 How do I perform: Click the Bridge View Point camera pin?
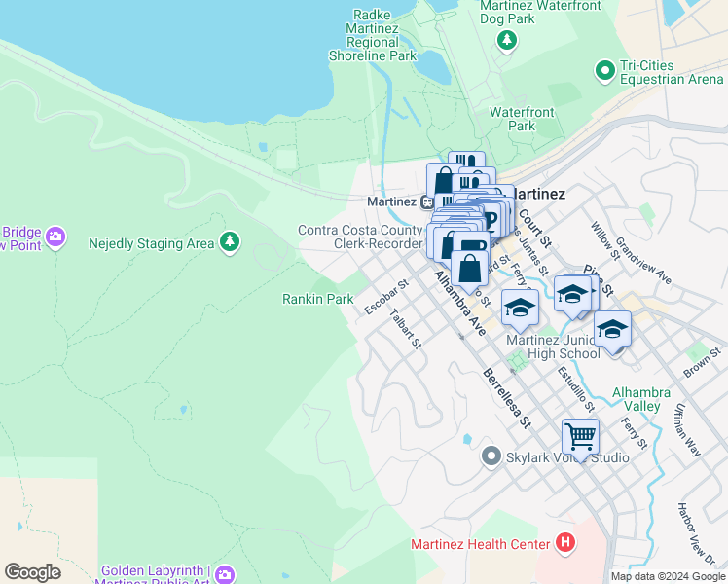pyautogui.click(x=55, y=237)
